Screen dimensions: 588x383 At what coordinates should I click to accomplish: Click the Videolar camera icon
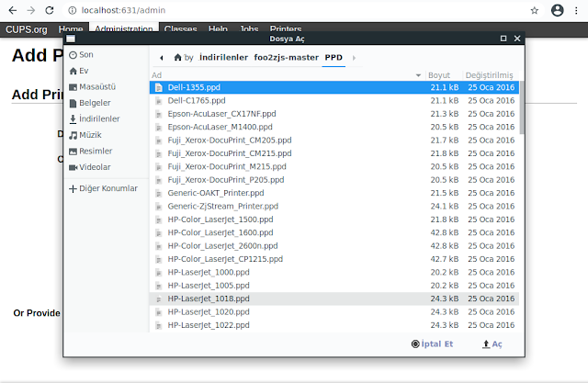click(x=73, y=167)
